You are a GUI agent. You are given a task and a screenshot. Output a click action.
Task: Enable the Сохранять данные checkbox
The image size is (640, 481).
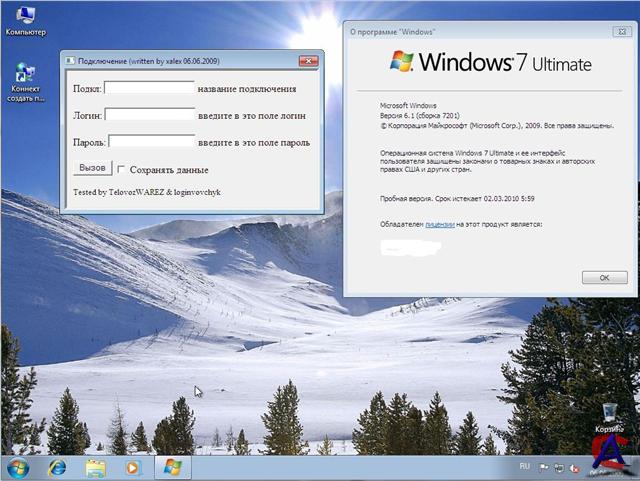[x=122, y=170]
